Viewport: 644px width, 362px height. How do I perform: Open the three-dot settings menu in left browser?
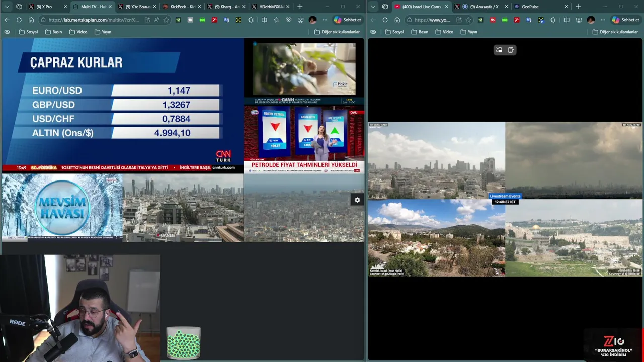325,20
